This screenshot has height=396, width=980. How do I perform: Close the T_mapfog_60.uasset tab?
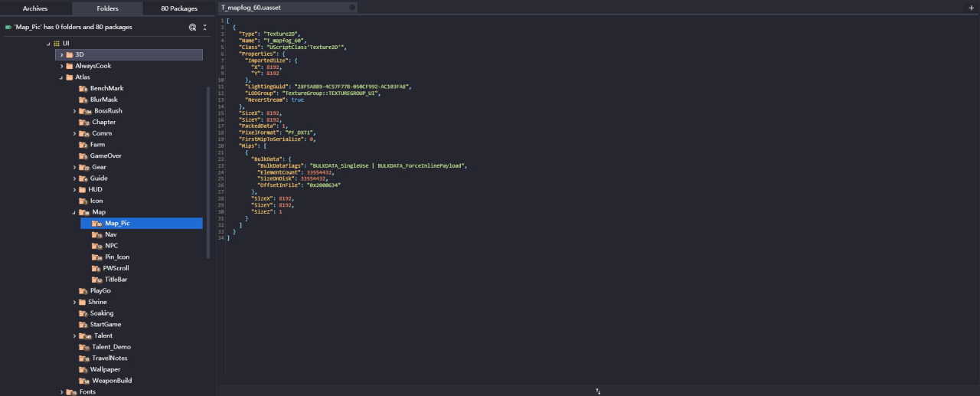point(352,7)
